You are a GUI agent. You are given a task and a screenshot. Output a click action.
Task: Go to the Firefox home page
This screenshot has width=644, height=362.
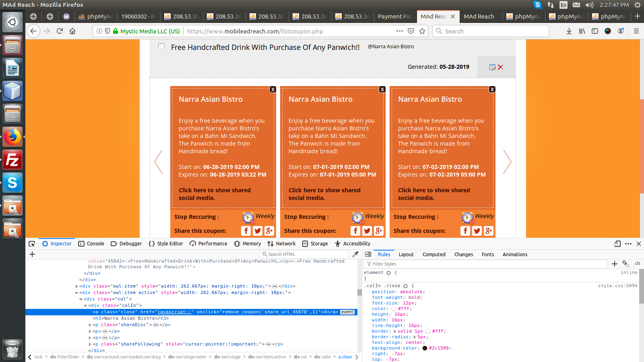[72, 31]
